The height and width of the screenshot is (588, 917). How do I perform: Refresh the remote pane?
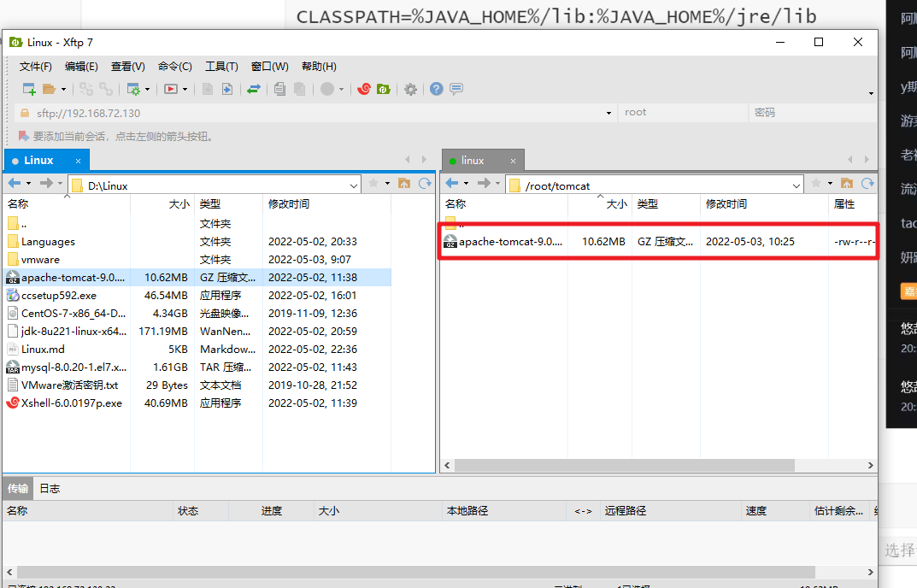pyautogui.click(x=867, y=184)
